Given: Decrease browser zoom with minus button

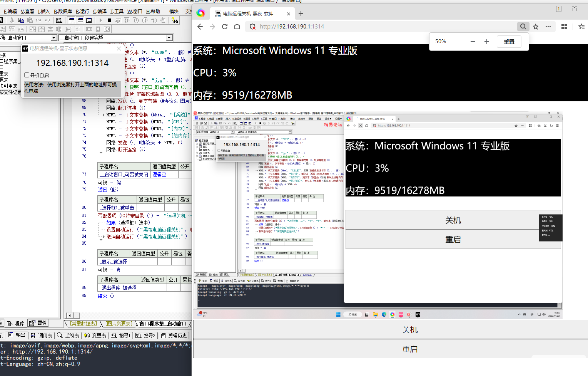Looking at the screenshot, I should pyautogui.click(x=473, y=42).
